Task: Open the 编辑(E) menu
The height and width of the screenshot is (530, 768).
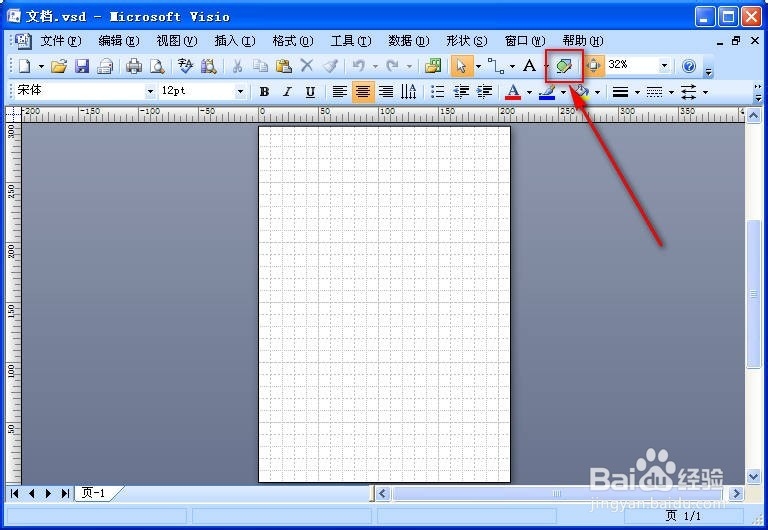Action: [x=119, y=41]
